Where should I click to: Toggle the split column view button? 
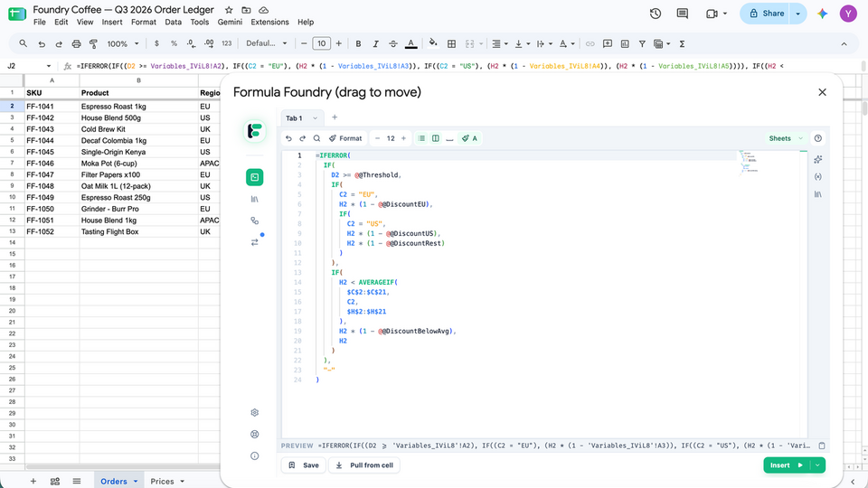436,138
